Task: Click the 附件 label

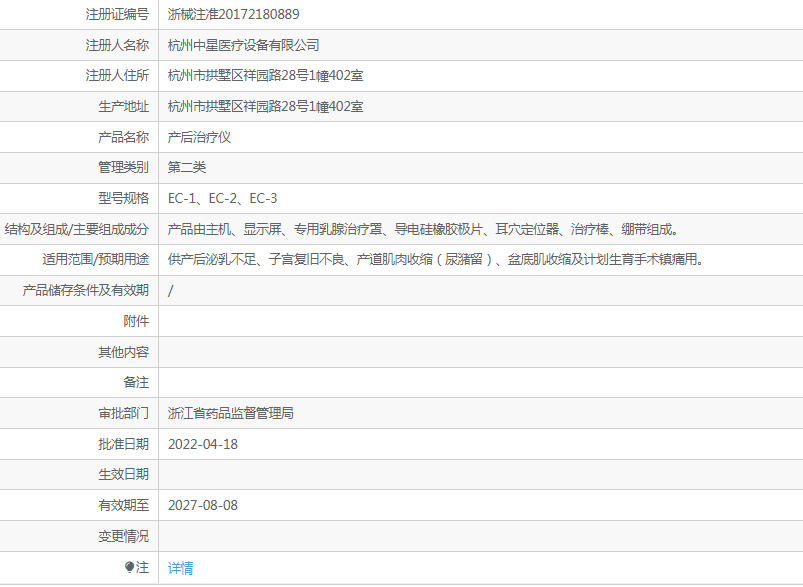Action: tap(136, 321)
